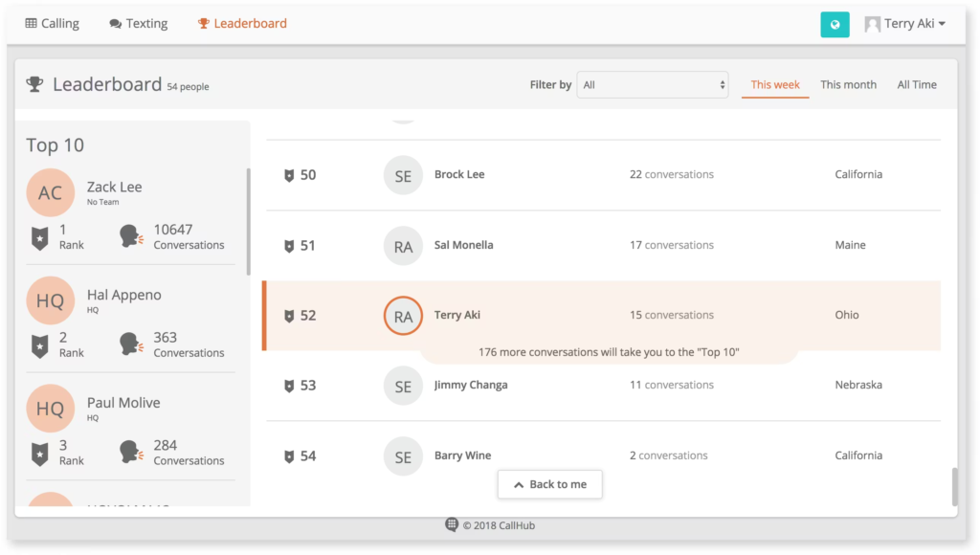Click the teal globe icon button
This screenshot has height=555, width=980.
[835, 25]
